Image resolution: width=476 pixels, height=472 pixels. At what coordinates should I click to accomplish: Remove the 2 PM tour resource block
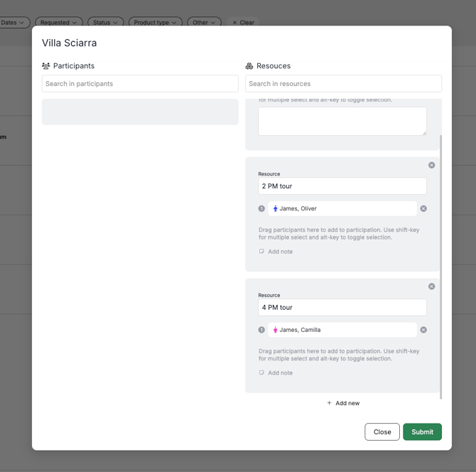(x=431, y=165)
